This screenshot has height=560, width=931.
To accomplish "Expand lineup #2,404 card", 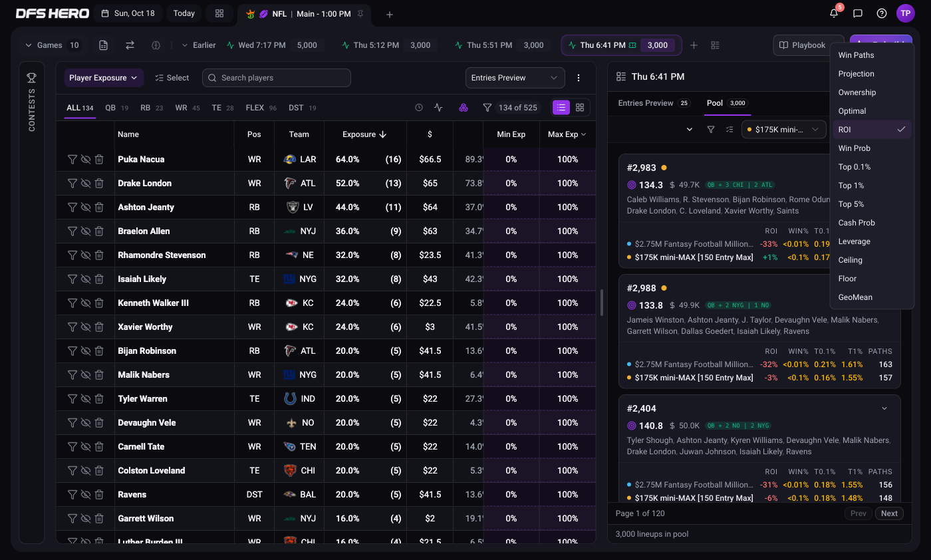I will (884, 408).
